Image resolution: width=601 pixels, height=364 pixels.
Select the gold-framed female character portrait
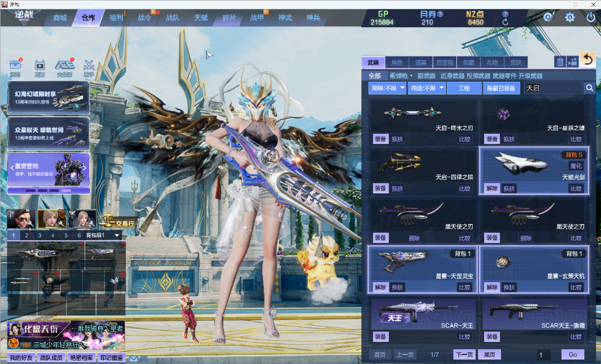[52, 218]
